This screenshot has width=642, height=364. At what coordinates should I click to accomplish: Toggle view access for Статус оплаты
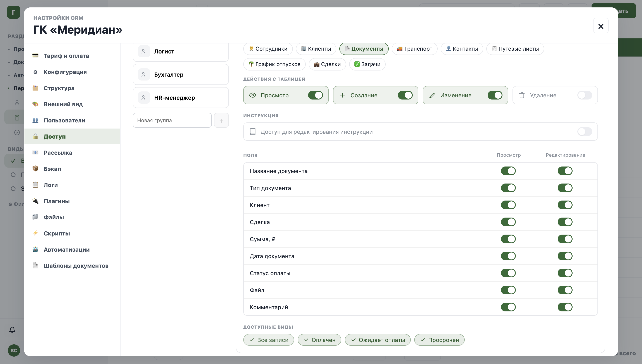click(x=508, y=273)
